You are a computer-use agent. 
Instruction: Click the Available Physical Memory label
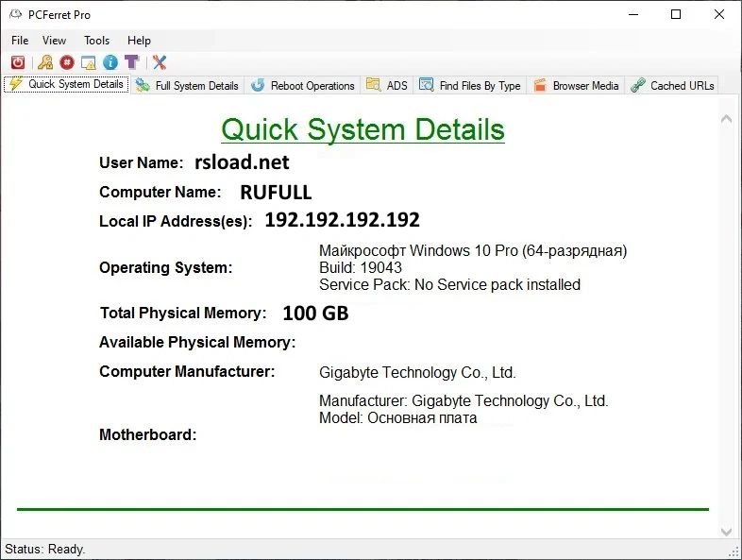pyautogui.click(x=197, y=342)
